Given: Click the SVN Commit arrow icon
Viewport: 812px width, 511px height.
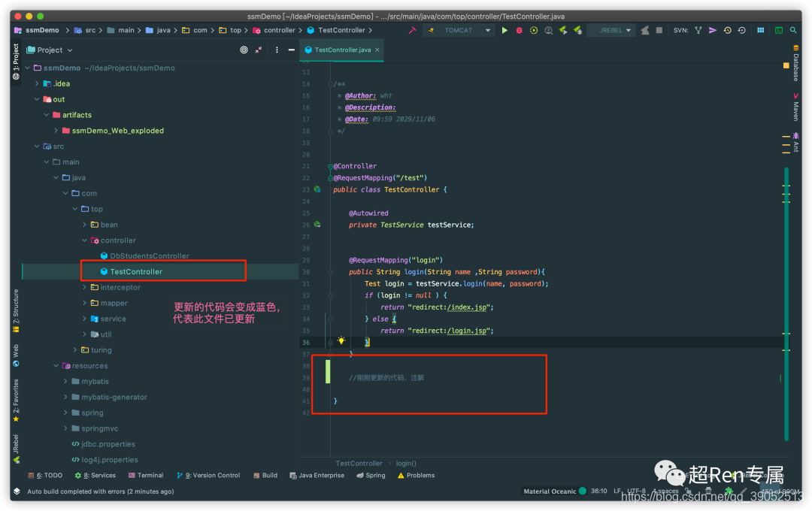Looking at the screenshot, I should 713,31.
